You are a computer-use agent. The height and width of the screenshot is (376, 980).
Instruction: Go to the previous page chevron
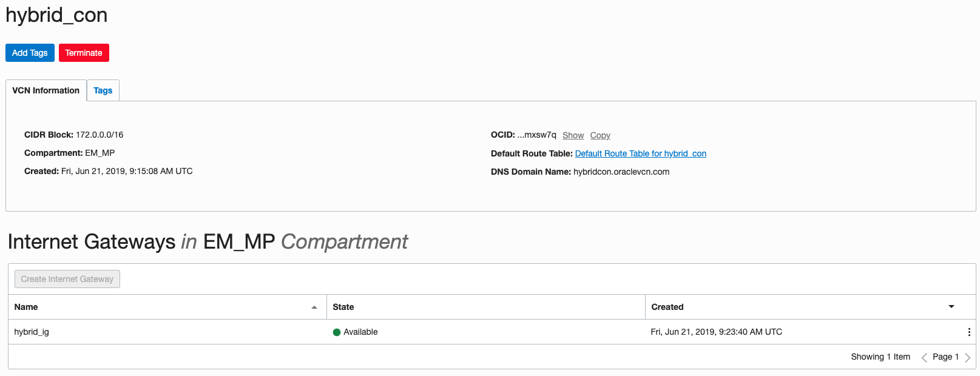(x=924, y=357)
